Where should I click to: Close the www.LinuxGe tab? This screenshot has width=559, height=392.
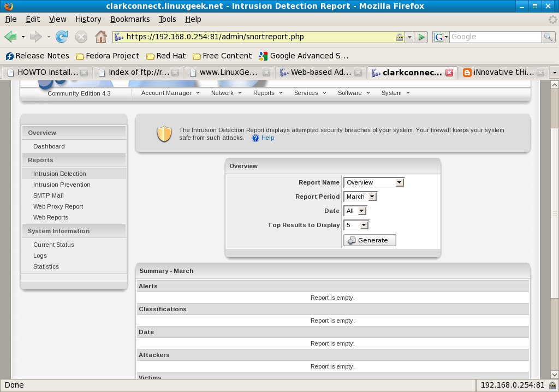(266, 73)
